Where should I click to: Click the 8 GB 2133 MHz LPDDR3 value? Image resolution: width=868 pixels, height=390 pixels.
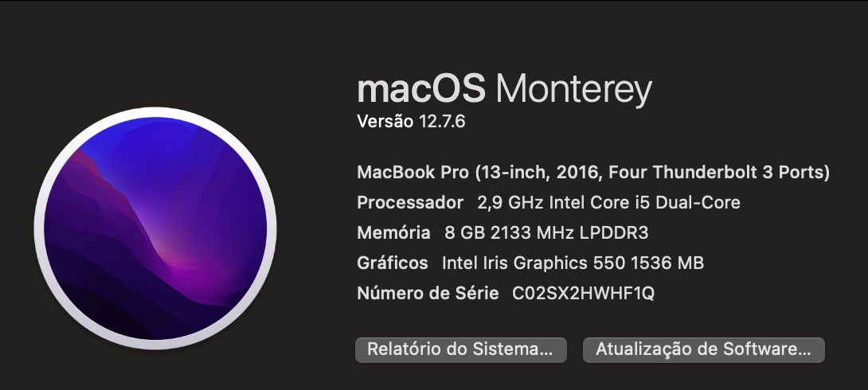click(546, 232)
